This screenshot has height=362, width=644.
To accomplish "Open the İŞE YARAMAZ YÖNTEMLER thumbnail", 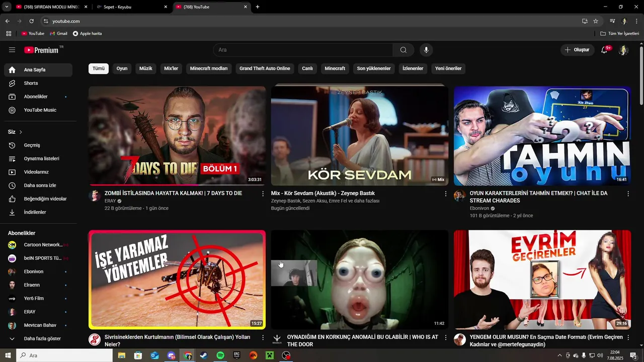I will [177, 280].
